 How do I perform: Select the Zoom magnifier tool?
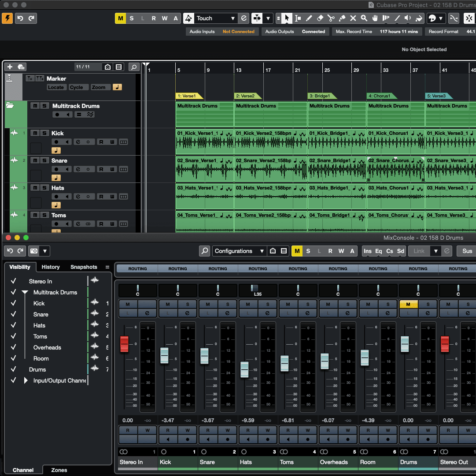[x=364, y=18]
